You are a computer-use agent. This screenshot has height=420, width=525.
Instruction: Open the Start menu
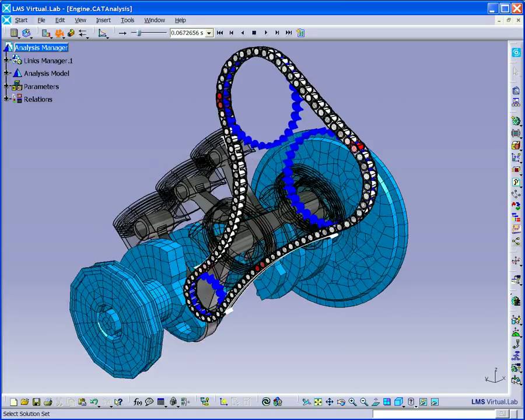coord(21,20)
